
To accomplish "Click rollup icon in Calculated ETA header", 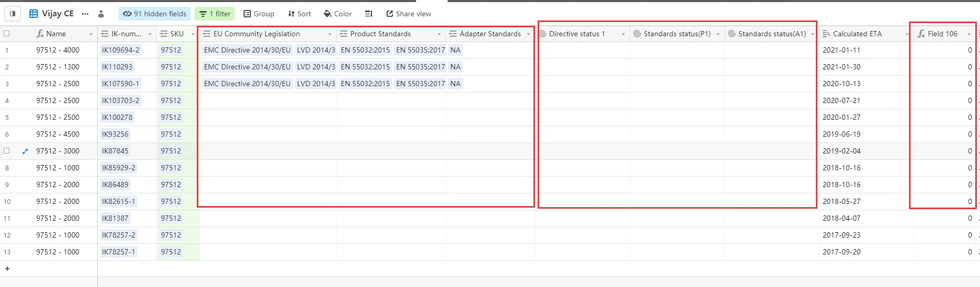I will [x=826, y=34].
